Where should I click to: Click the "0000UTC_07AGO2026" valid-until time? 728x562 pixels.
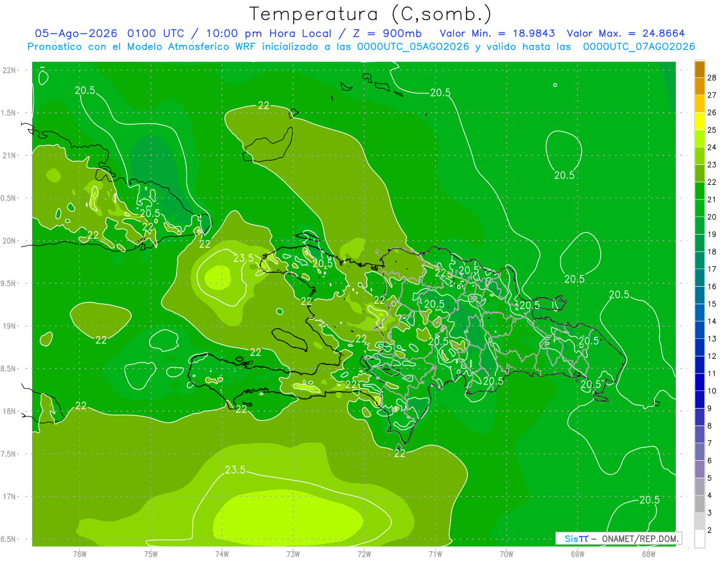638,47
